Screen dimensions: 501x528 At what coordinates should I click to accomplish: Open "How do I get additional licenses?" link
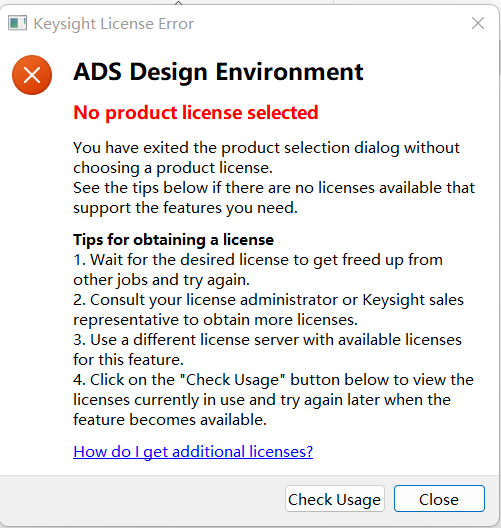[x=193, y=451]
